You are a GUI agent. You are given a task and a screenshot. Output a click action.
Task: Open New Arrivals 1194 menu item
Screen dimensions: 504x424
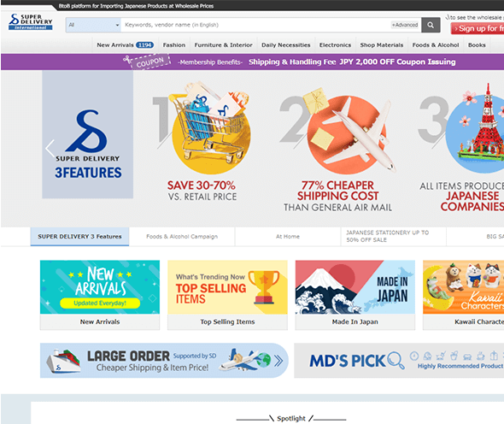click(x=126, y=45)
